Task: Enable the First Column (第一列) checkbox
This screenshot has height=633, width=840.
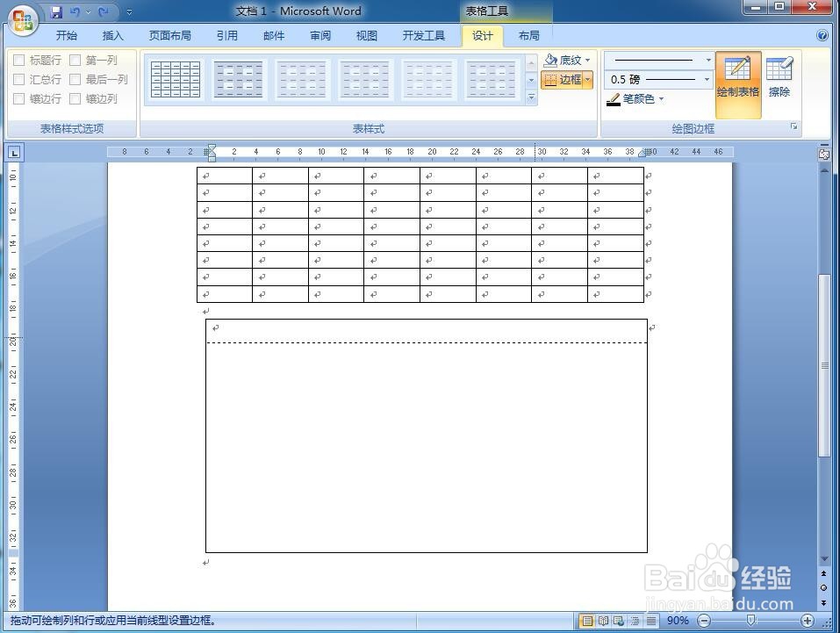Action: [x=76, y=60]
